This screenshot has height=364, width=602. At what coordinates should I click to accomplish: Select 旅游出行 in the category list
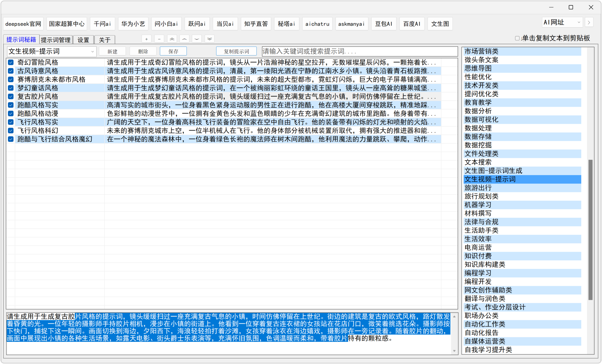click(522, 188)
